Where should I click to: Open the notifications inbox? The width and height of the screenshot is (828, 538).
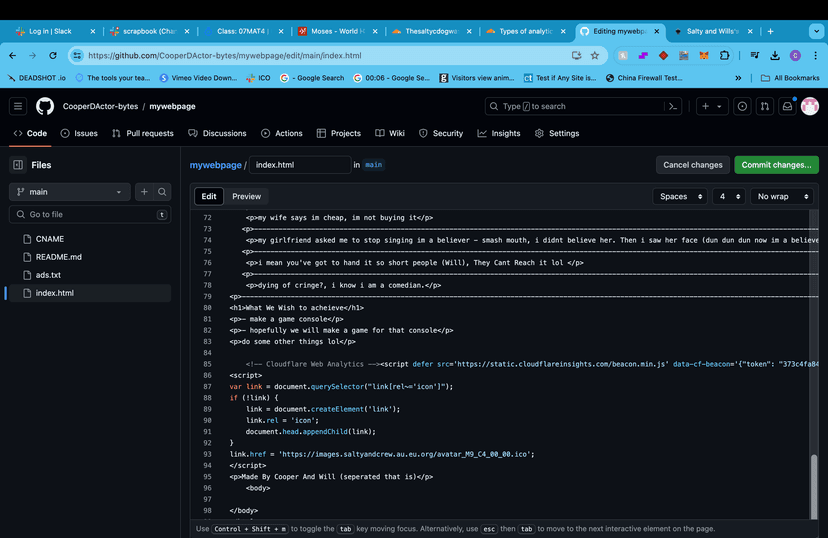(x=787, y=106)
